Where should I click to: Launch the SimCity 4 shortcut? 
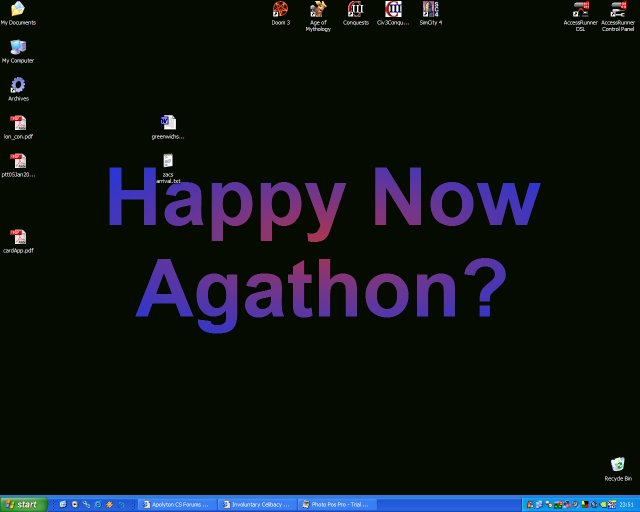point(431,9)
